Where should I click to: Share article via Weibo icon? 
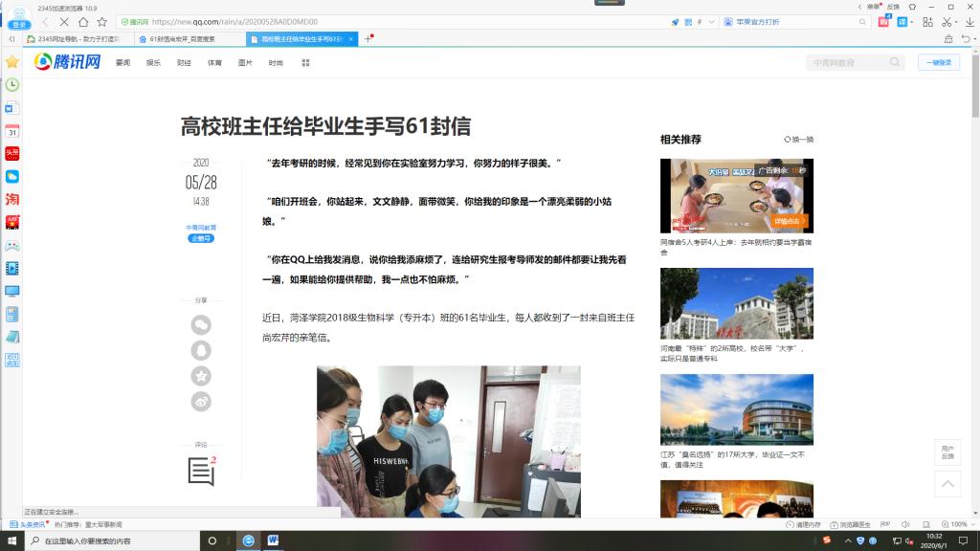[x=201, y=403]
